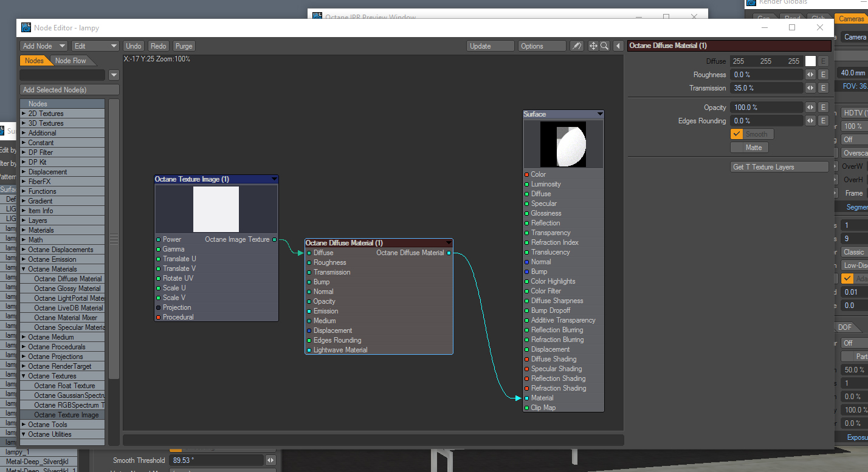The width and height of the screenshot is (868, 472).
Task: Click Get T Texture Layers button
Action: [x=780, y=167]
